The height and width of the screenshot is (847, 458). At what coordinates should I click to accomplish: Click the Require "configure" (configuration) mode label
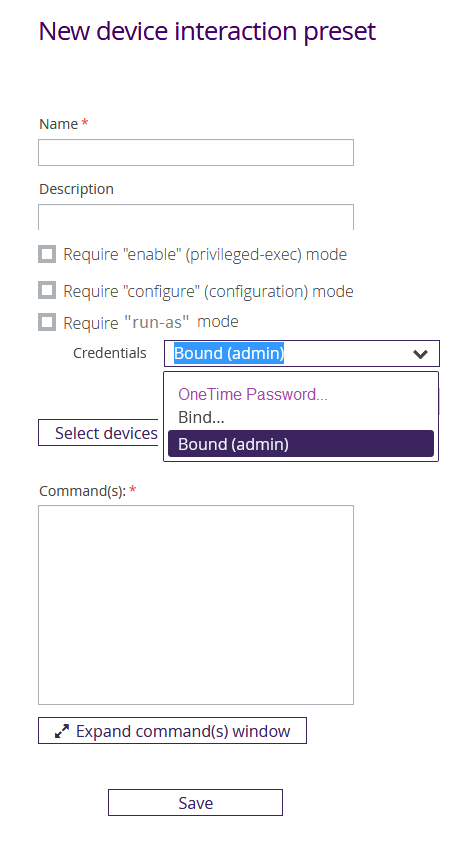coord(208,291)
